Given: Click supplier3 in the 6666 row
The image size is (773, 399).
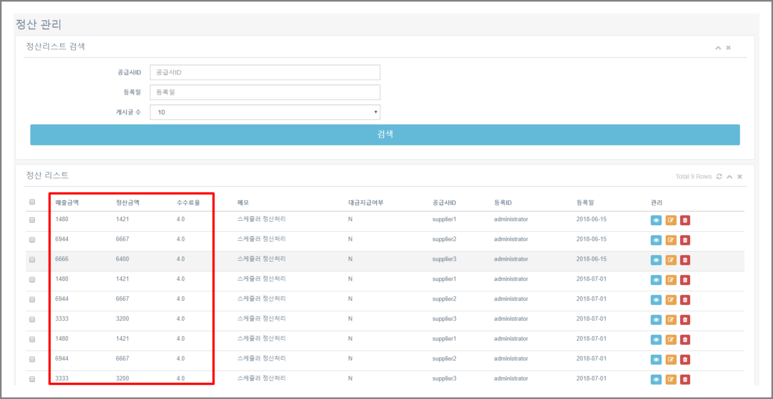Looking at the screenshot, I should 444,259.
